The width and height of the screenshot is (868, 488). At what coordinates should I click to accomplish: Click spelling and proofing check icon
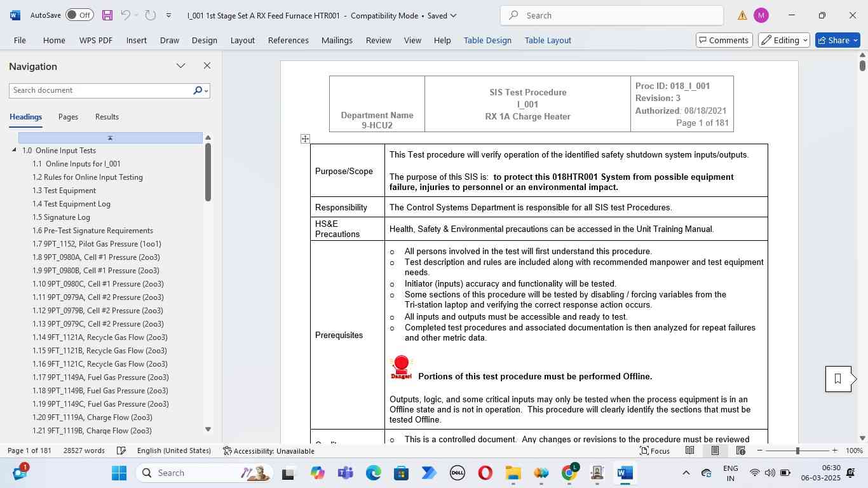coord(121,451)
